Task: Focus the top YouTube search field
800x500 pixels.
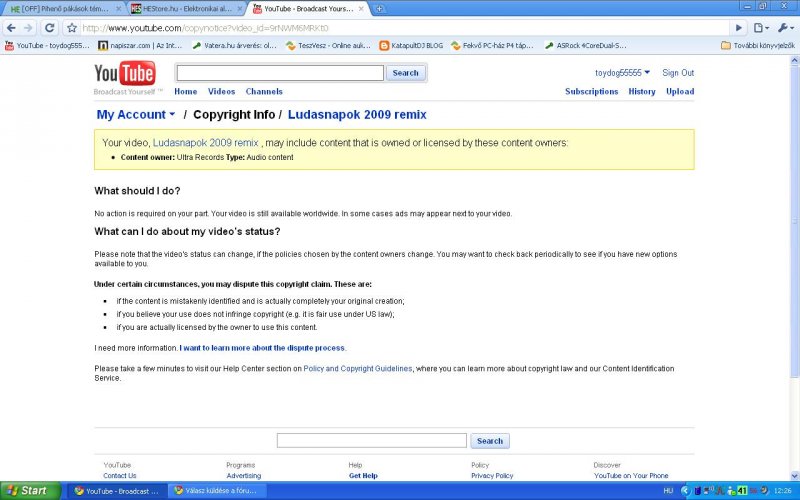Action: click(280, 73)
